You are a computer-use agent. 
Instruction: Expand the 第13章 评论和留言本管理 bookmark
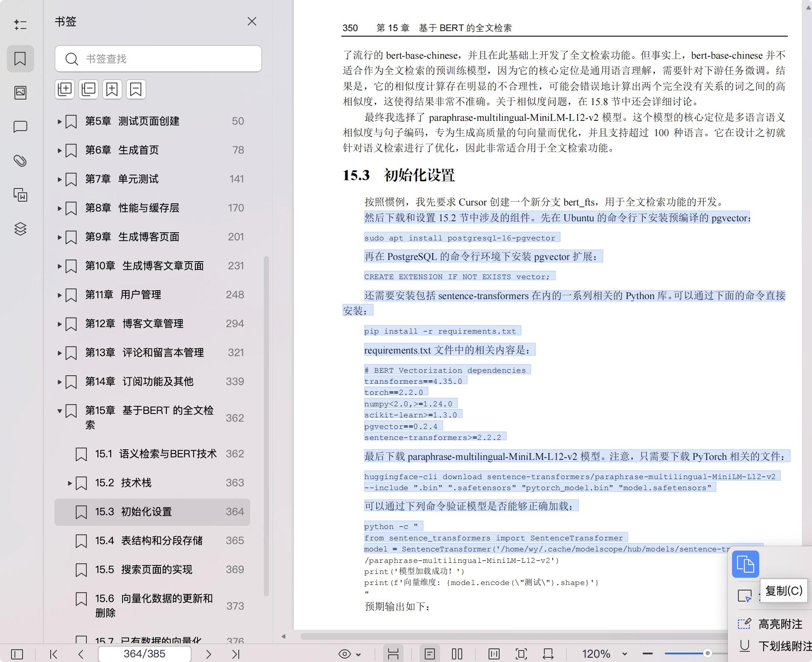(x=60, y=353)
